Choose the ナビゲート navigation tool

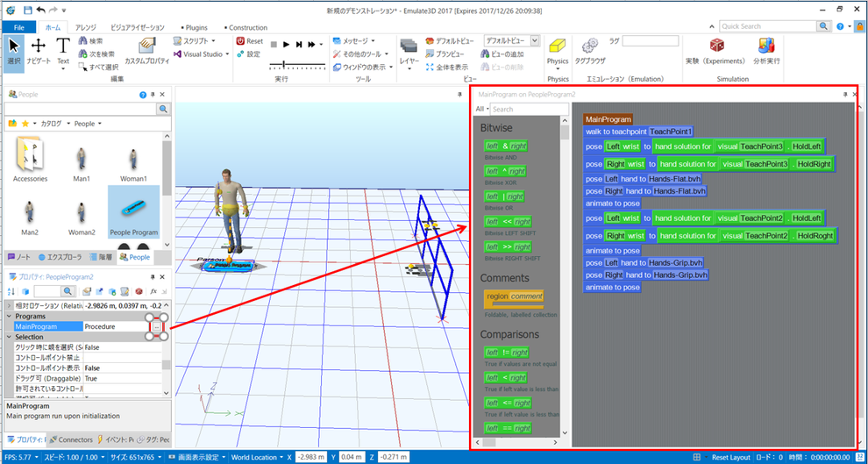click(x=39, y=54)
